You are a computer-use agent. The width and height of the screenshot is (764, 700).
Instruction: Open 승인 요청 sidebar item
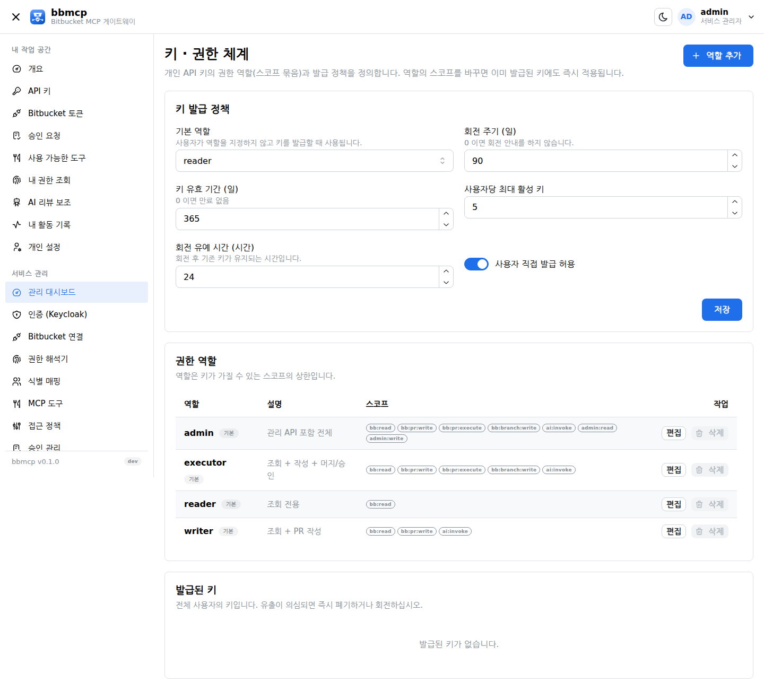(76, 136)
